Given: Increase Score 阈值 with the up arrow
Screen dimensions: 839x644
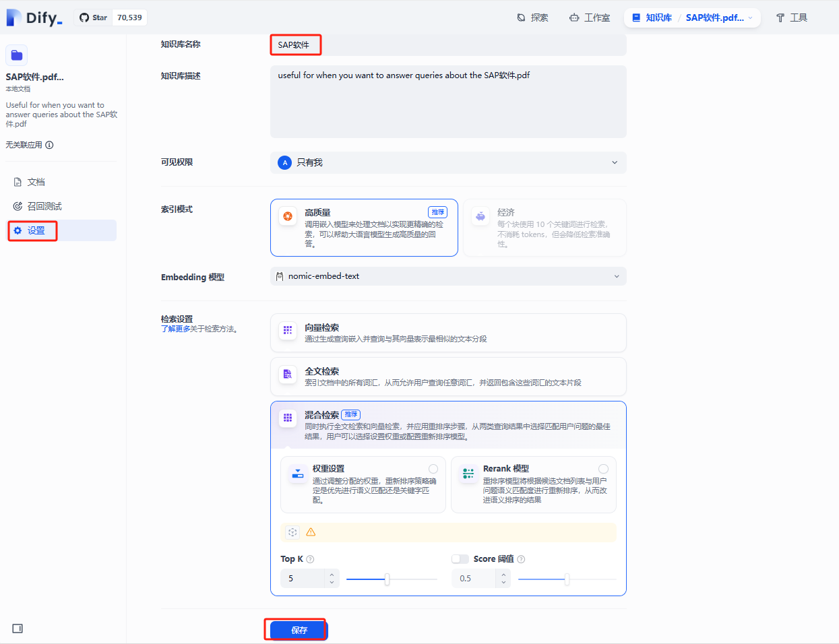Looking at the screenshot, I should pyautogui.click(x=503, y=575).
